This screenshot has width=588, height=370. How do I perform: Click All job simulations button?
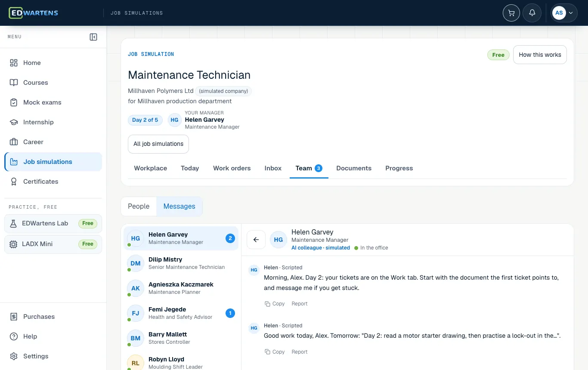[158, 144]
